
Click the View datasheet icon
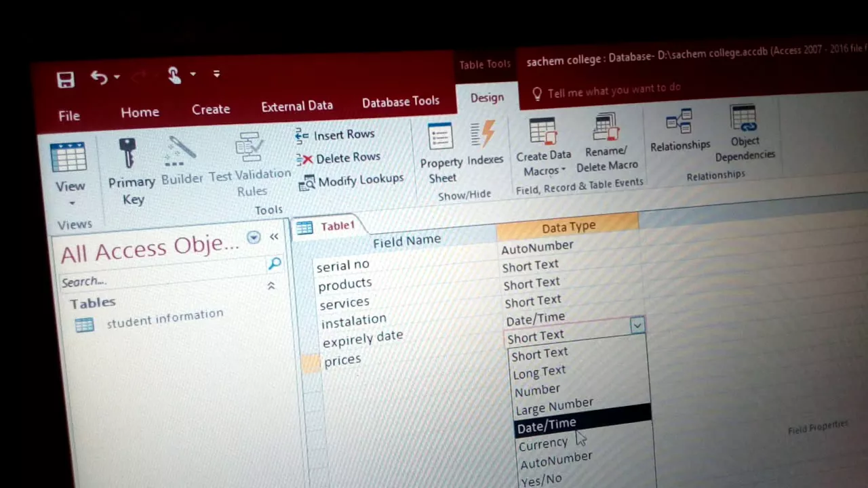(68, 159)
